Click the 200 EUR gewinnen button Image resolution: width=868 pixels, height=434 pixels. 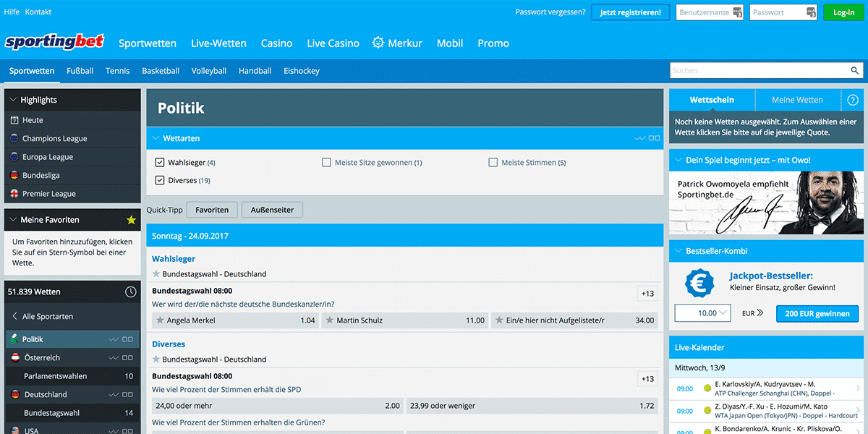coord(817,313)
